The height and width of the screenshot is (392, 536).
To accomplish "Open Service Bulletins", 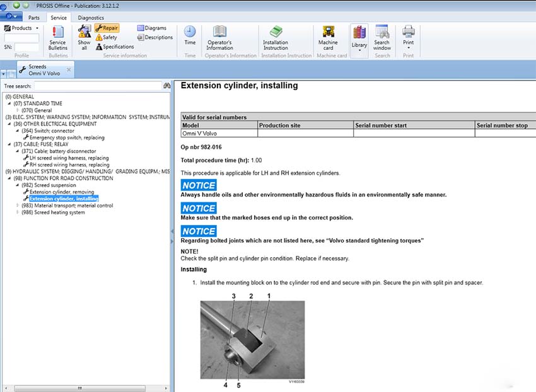I will coord(58,38).
